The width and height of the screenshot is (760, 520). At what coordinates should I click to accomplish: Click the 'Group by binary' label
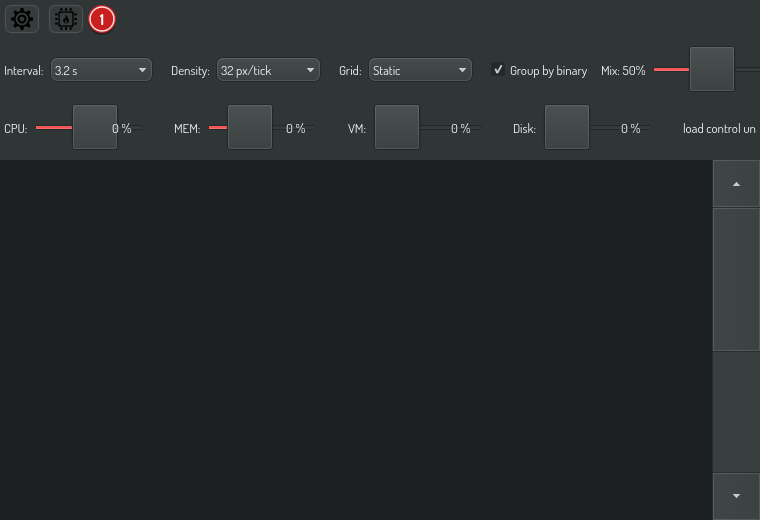click(548, 71)
